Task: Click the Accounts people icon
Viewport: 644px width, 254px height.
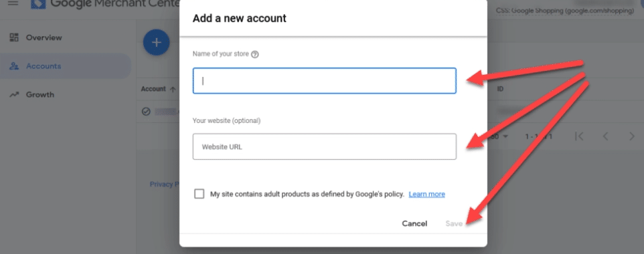Action: [14, 66]
